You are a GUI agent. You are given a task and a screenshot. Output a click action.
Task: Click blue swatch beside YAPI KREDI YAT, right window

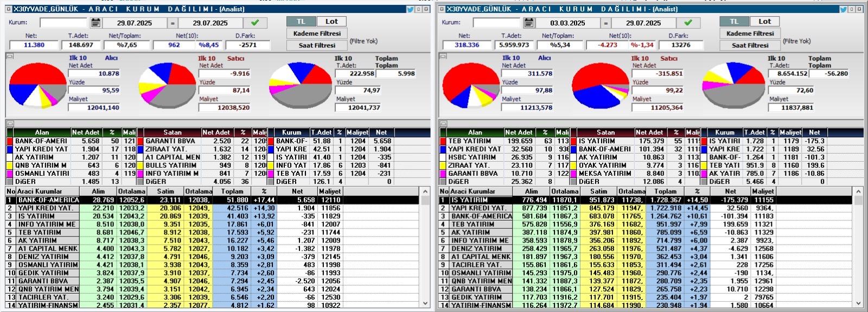443,149
